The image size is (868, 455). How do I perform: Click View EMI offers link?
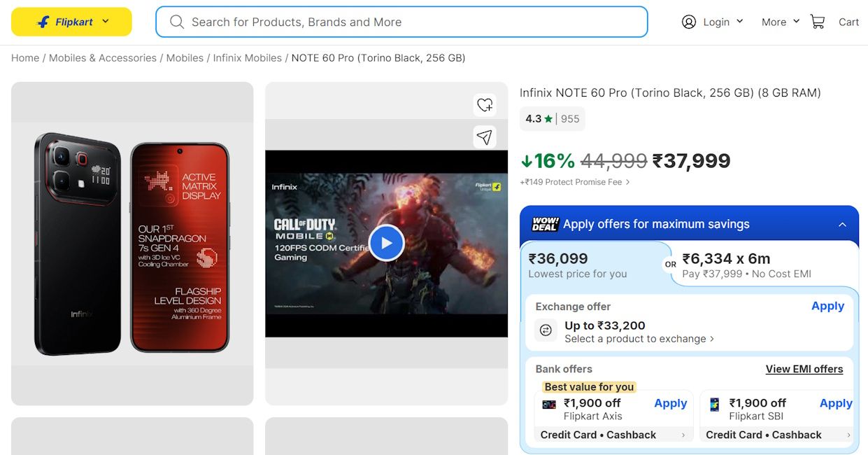click(804, 369)
